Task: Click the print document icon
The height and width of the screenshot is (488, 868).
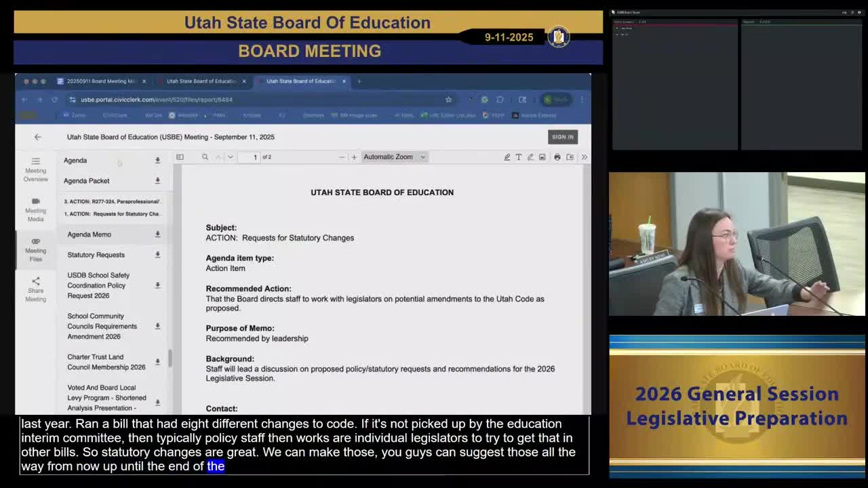Action: 557,157
